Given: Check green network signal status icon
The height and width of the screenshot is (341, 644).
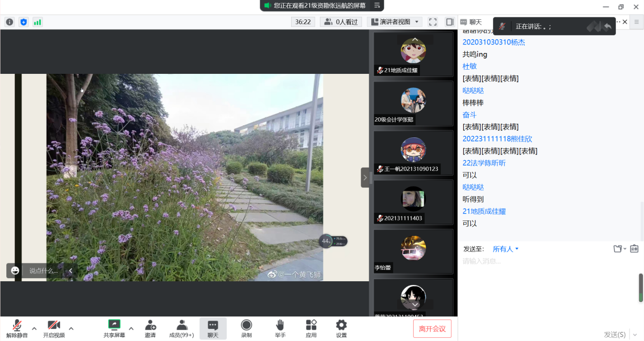Looking at the screenshot, I should (x=38, y=22).
